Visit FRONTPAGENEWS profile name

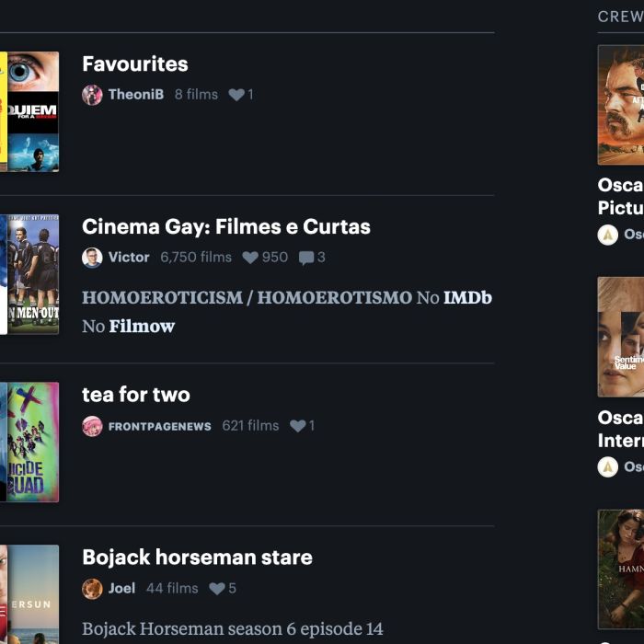[160, 426]
